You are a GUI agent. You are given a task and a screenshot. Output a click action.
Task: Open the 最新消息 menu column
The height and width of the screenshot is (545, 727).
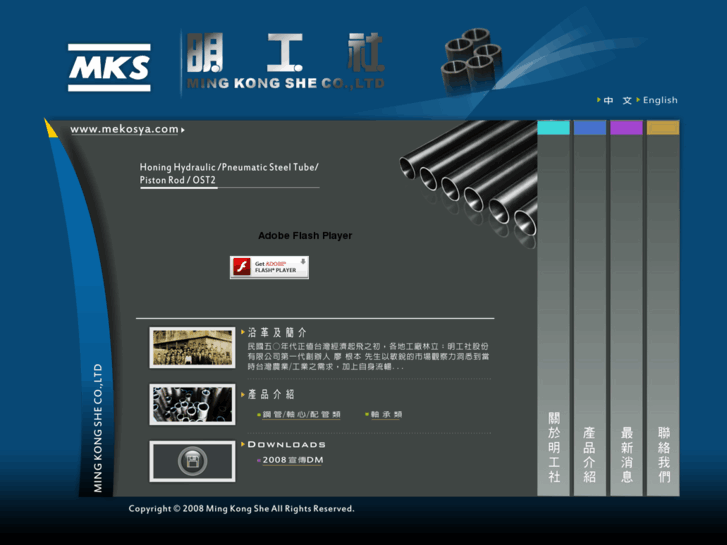[626, 308]
